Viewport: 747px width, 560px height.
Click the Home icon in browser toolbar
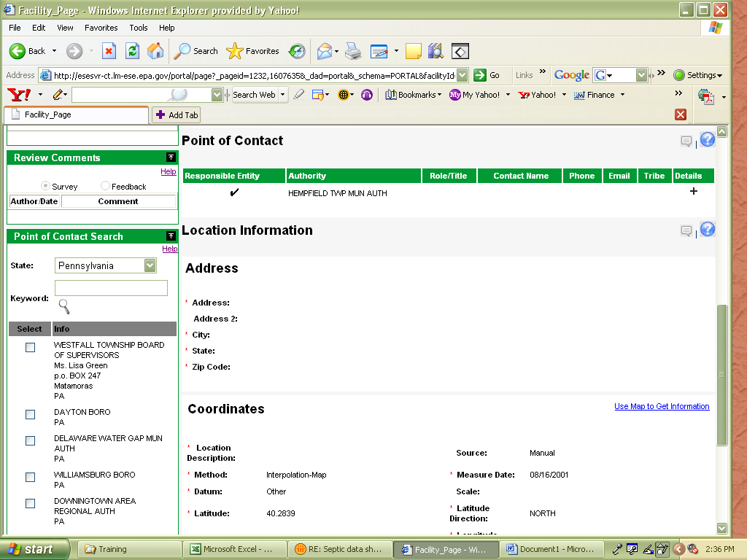point(155,51)
